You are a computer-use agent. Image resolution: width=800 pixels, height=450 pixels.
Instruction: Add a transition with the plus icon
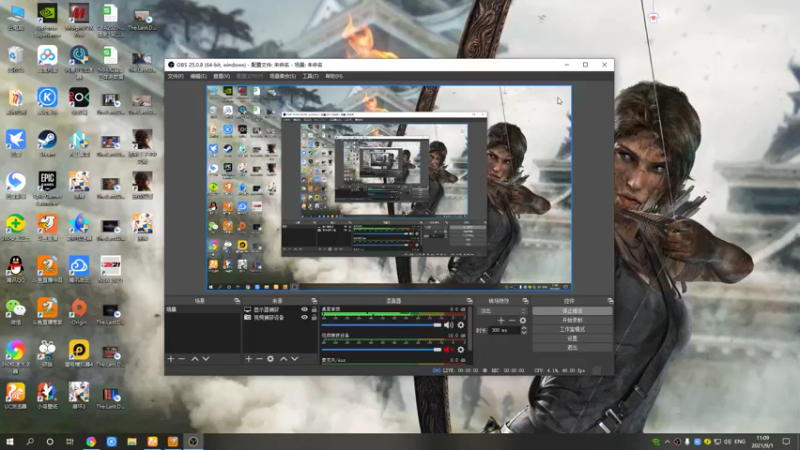pyautogui.click(x=501, y=320)
